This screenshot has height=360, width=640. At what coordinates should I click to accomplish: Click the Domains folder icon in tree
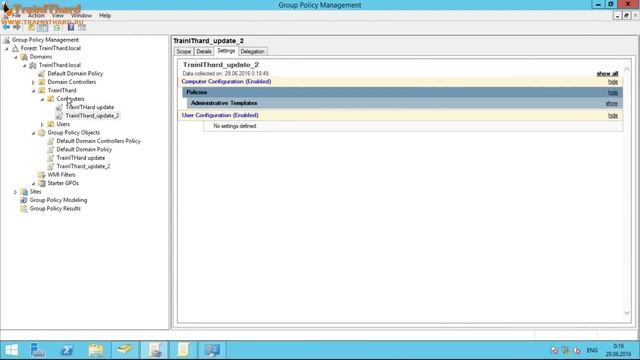pos(24,57)
